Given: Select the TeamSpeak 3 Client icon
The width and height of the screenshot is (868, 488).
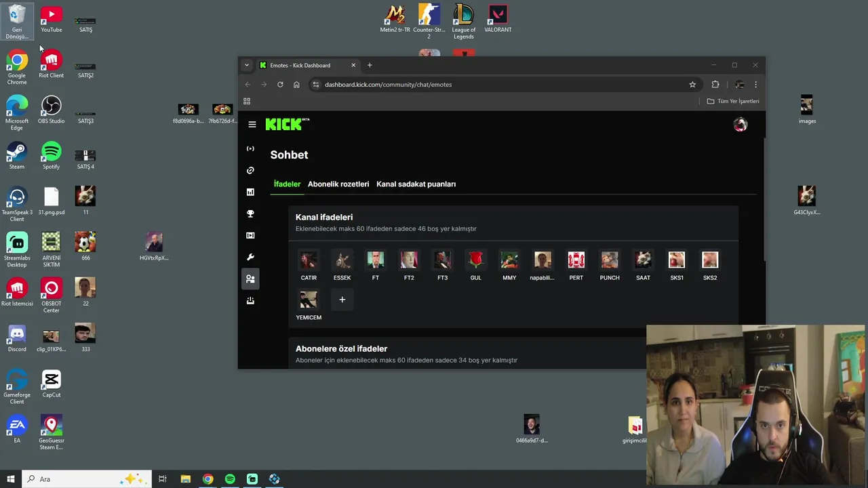Looking at the screenshot, I should [x=17, y=204].
